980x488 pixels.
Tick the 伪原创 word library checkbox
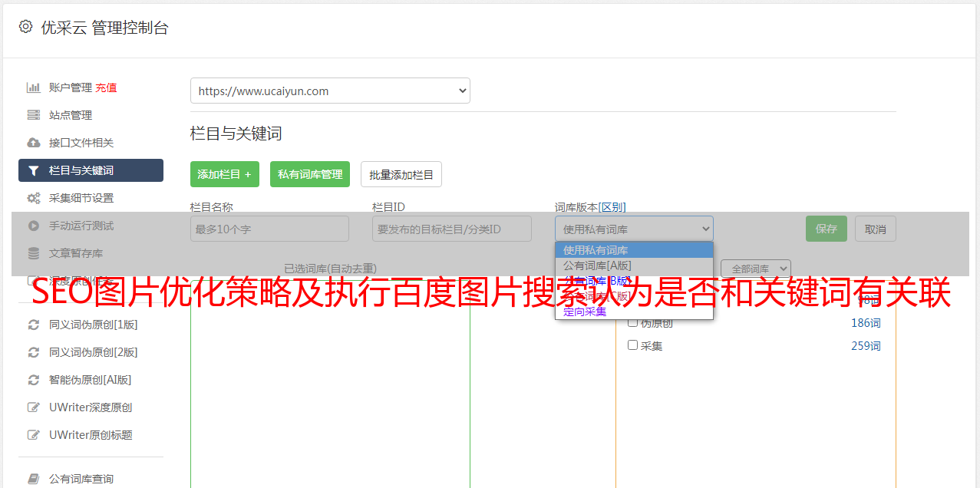tap(633, 323)
